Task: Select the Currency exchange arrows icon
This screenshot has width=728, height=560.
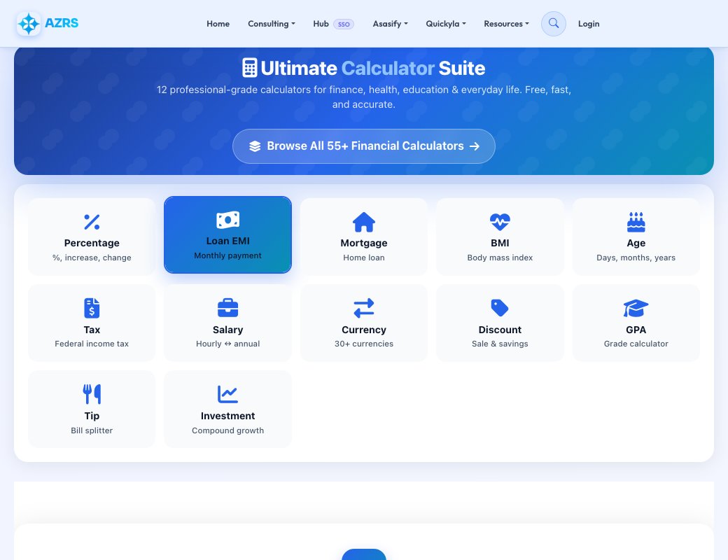Action: coord(364,308)
